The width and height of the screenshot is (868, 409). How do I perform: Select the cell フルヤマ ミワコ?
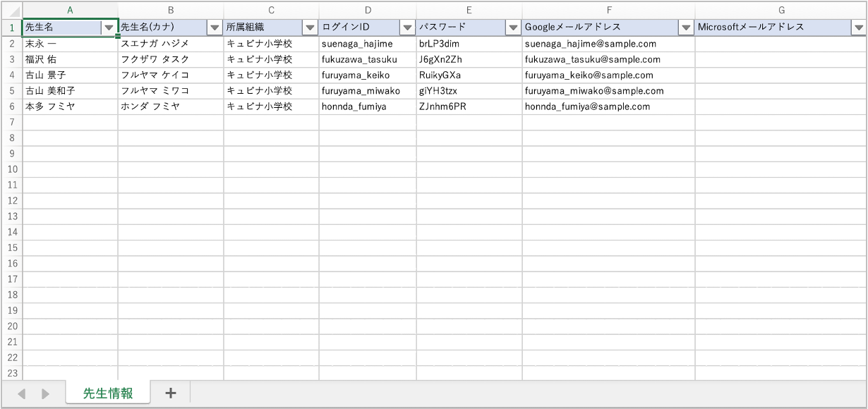[x=171, y=91]
